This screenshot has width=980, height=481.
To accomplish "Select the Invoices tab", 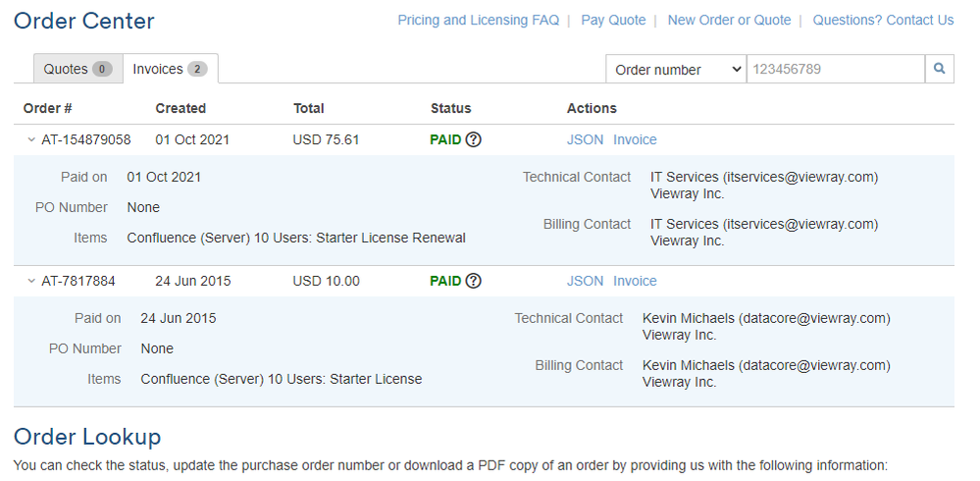I will [170, 69].
